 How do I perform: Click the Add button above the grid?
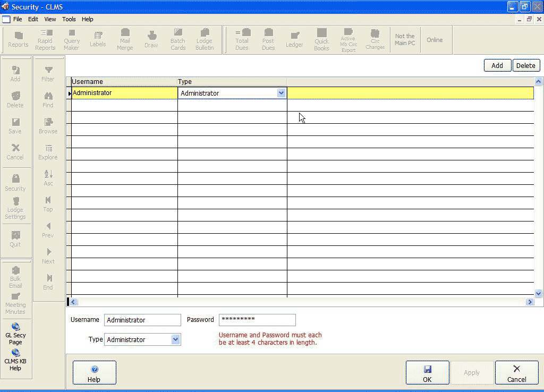coord(497,65)
